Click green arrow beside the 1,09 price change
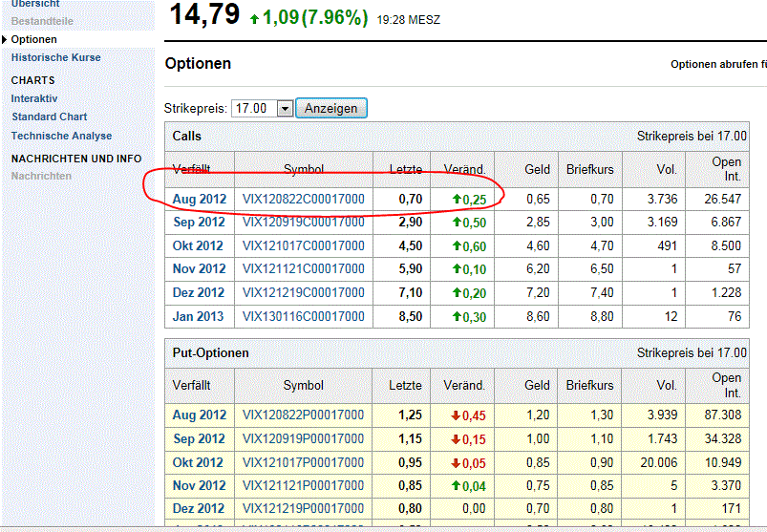Viewport: 767px width, 532px height. 253,17
